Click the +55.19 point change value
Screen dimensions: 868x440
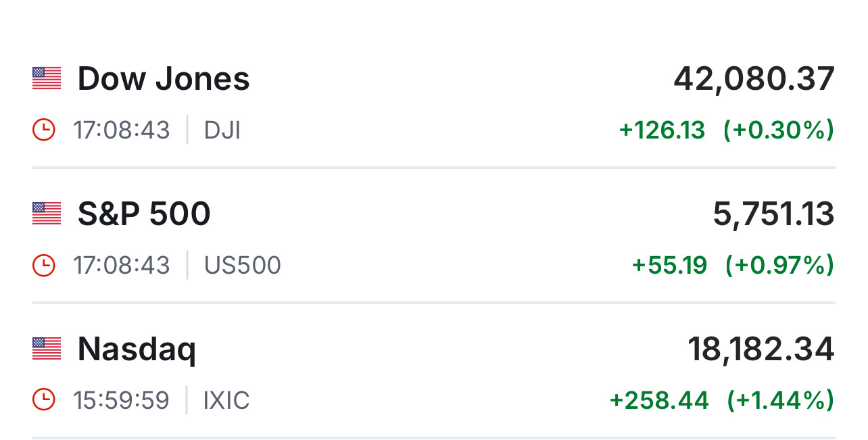[669, 265]
